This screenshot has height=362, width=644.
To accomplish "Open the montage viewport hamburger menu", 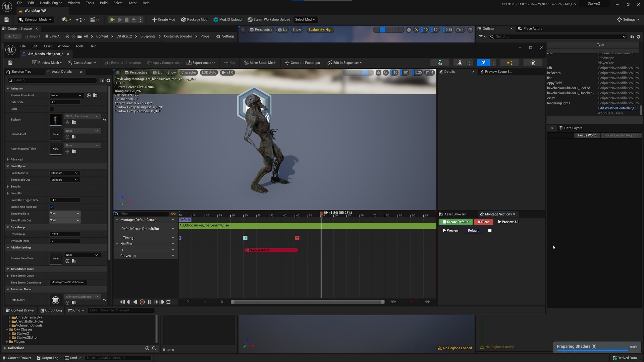I will pyautogui.click(x=118, y=73).
